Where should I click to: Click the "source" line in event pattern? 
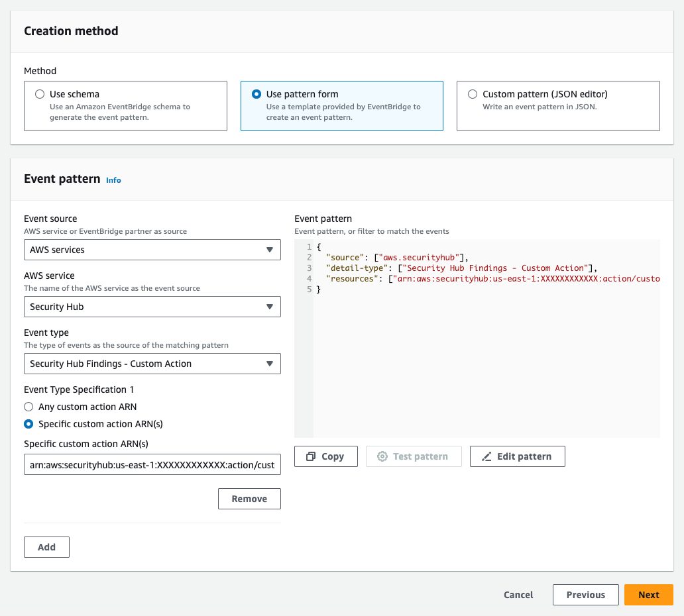(x=397, y=258)
